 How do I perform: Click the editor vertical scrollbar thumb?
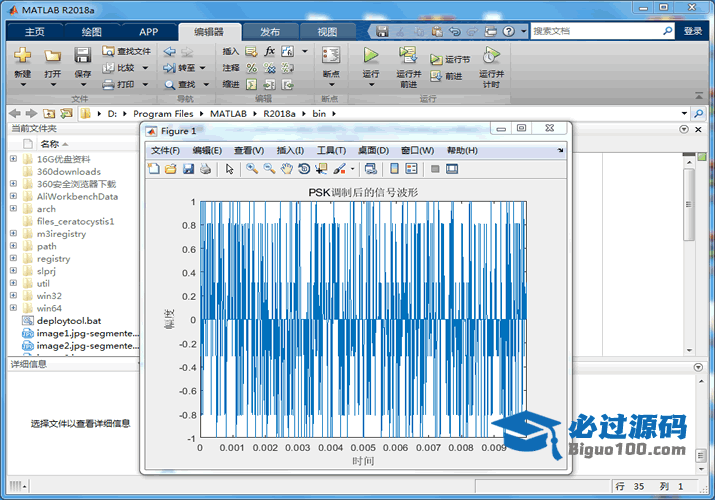point(689,204)
